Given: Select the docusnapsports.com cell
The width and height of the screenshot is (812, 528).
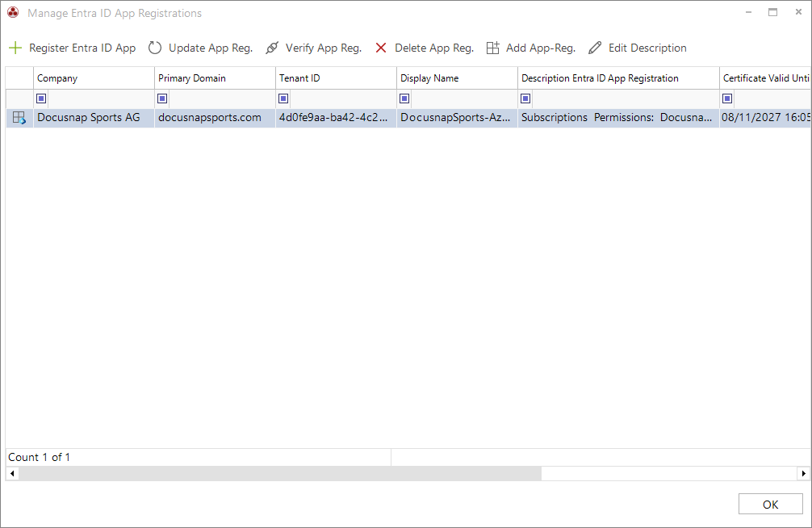Looking at the screenshot, I should pos(215,118).
